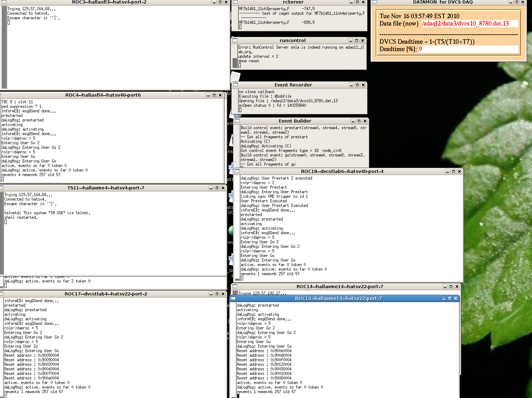Viewport: 532px width, 398px height.
Task: Maximize the TS11 terminal window
Action: tap(217, 188)
